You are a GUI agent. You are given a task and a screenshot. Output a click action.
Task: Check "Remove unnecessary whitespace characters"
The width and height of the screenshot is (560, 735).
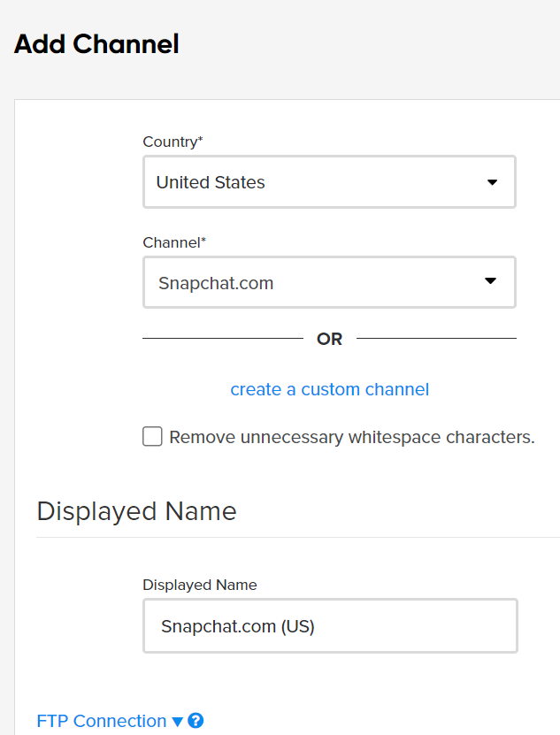click(x=152, y=436)
